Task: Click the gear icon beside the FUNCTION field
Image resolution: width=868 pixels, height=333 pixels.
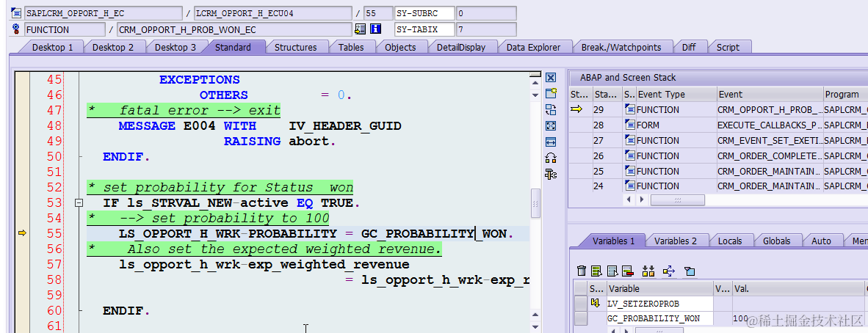Action: 16,29
